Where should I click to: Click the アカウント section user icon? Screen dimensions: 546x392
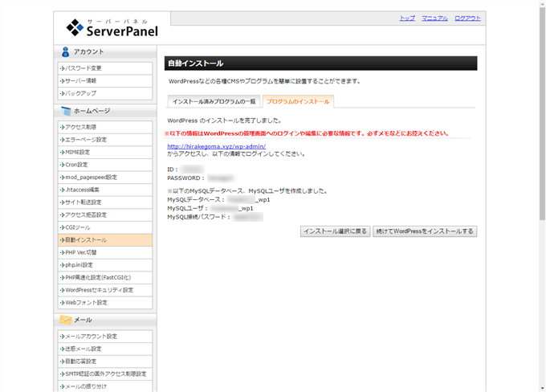[65, 51]
